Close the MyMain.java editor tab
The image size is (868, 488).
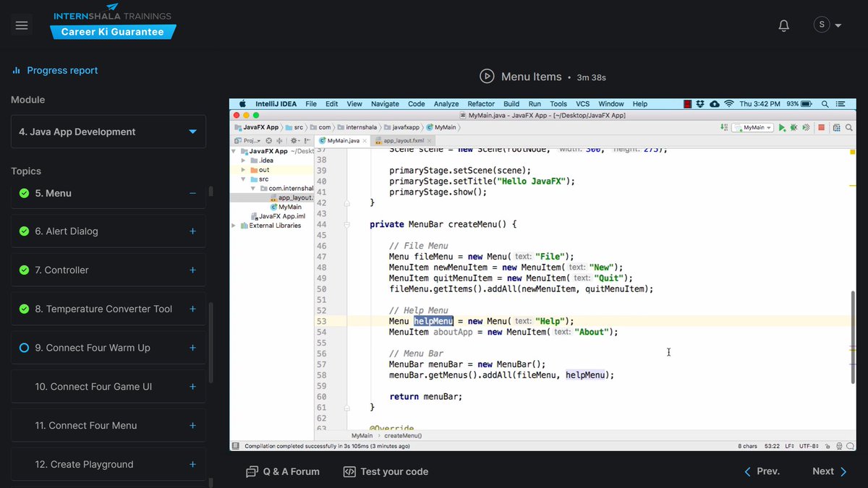pyautogui.click(x=365, y=141)
